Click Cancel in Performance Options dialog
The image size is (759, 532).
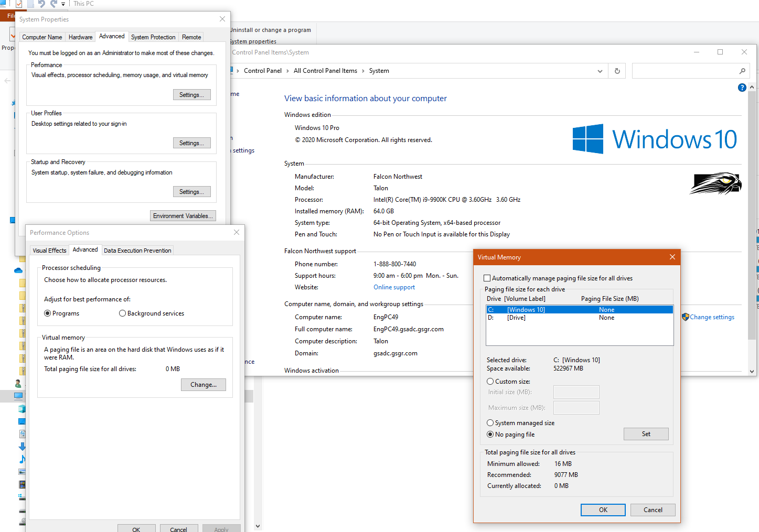(179, 528)
